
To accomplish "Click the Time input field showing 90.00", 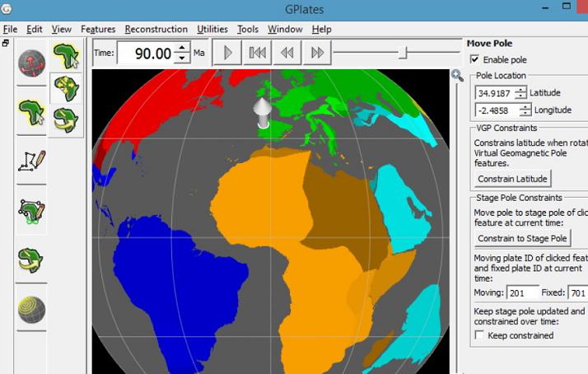I will (x=147, y=54).
